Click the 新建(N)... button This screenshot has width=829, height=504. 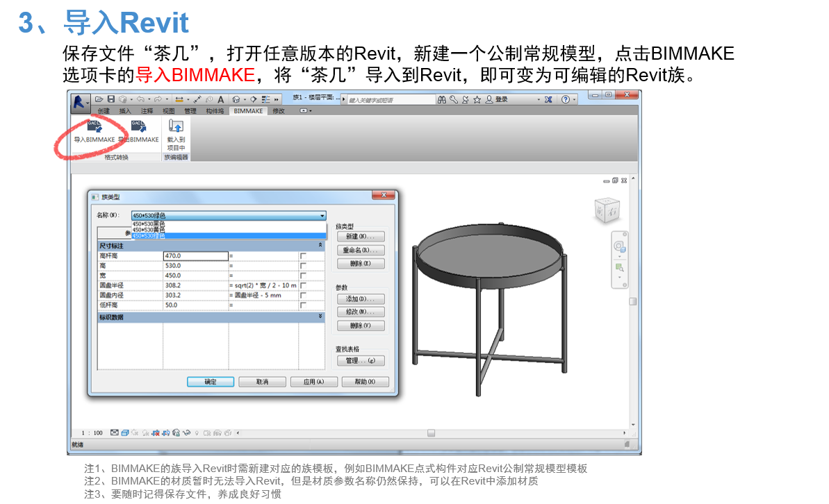coord(361,236)
